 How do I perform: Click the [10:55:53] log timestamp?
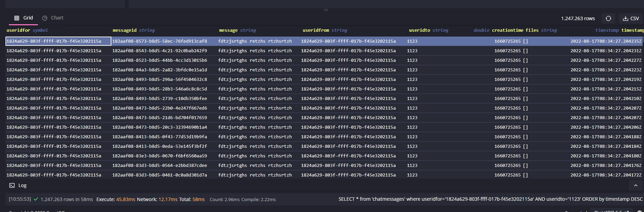tap(20, 199)
